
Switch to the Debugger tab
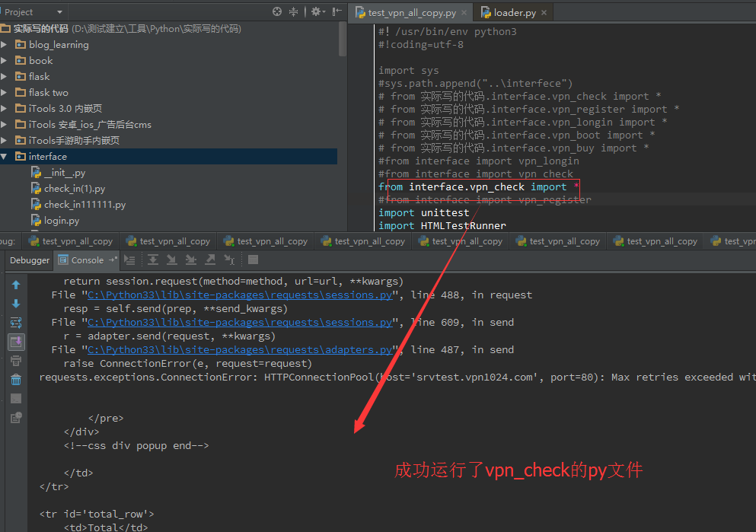tap(30, 260)
